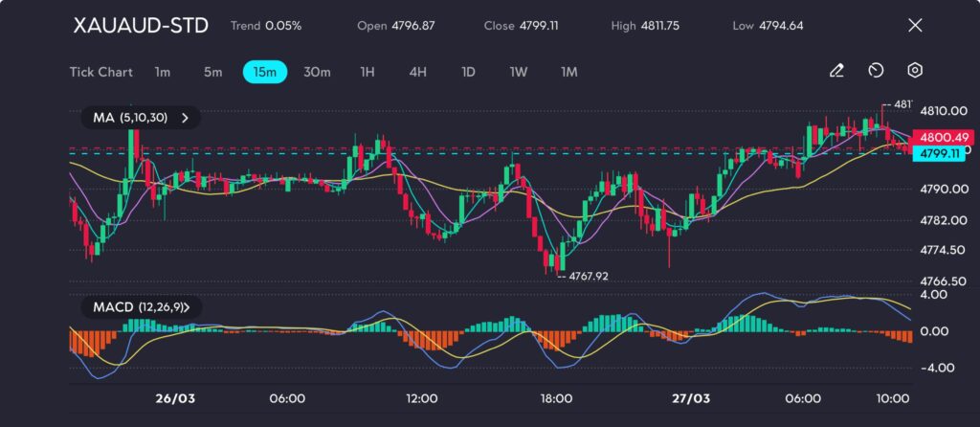The width and height of the screenshot is (980, 427).
Task: Select the 1m timeframe
Action: click(163, 71)
